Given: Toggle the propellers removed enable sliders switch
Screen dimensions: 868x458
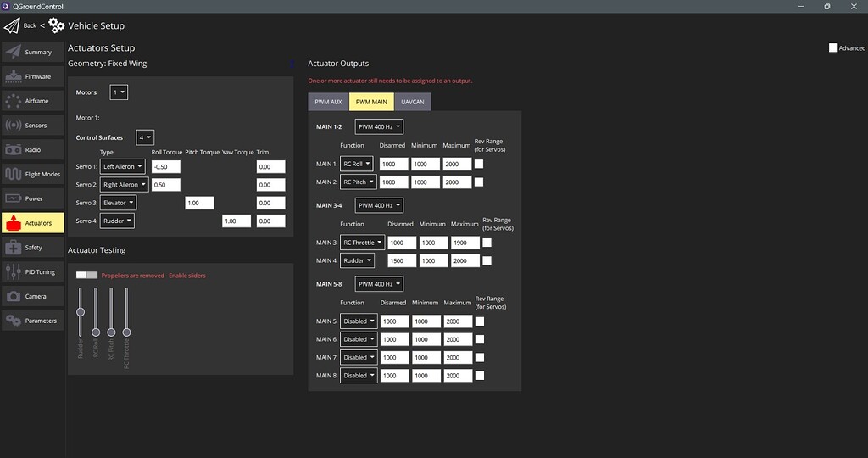Looking at the screenshot, I should (x=86, y=275).
